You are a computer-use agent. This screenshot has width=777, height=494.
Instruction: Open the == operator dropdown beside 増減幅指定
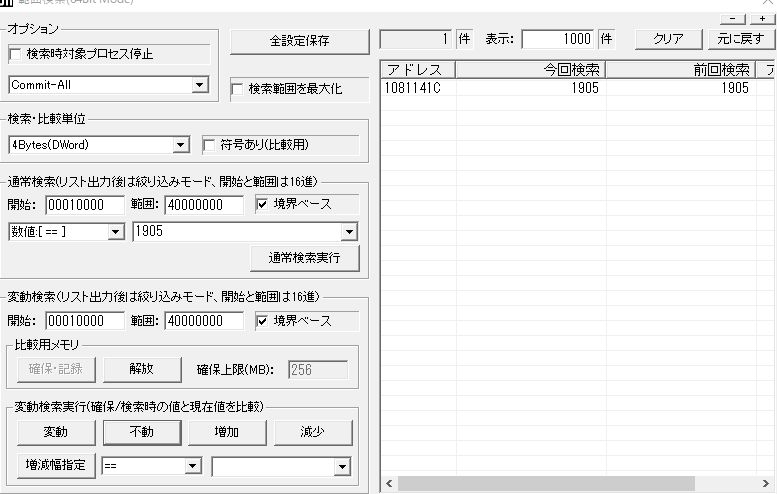(x=193, y=466)
